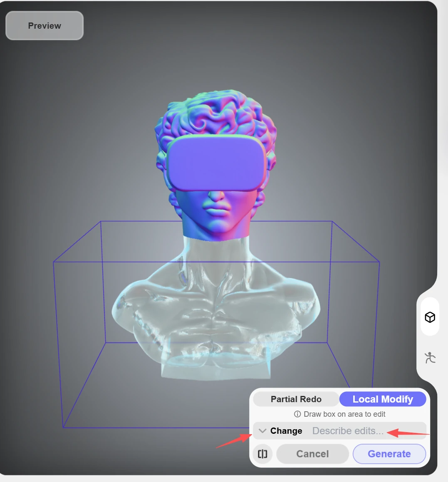Image resolution: width=448 pixels, height=482 pixels.
Task: Click the Preview button
Action: 45,25
